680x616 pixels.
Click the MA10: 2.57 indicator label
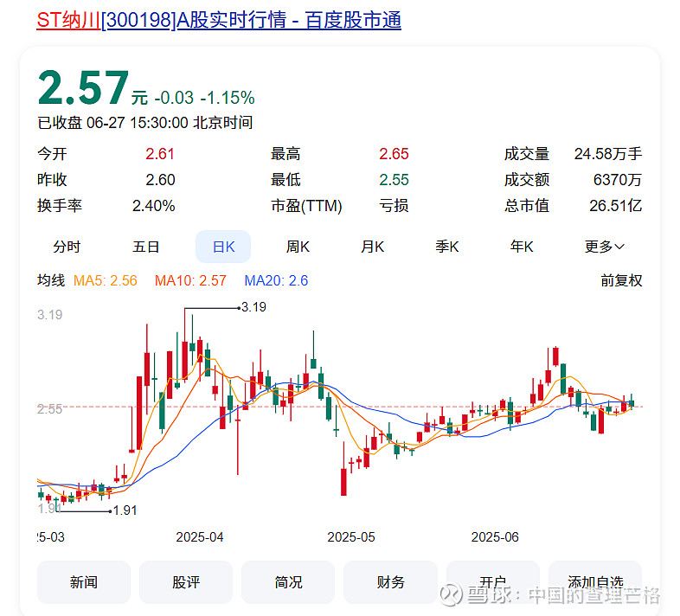[190, 280]
